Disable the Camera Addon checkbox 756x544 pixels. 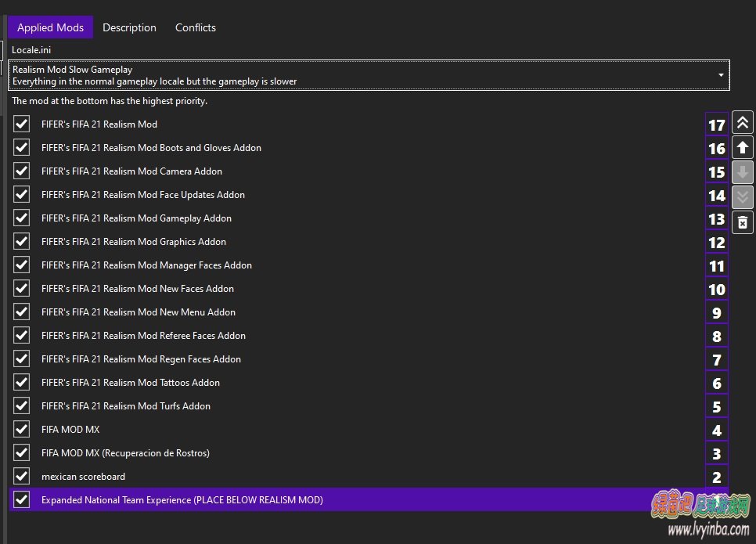pos(22,171)
